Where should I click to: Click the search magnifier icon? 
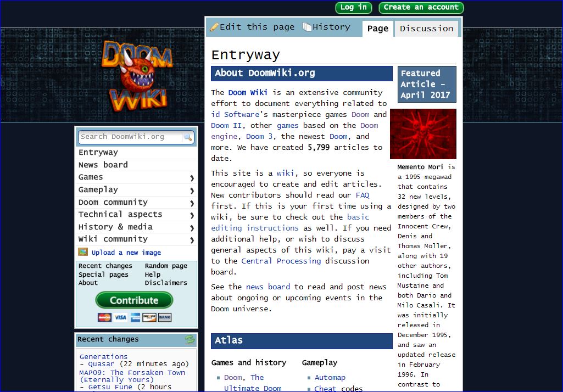(187, 137)
